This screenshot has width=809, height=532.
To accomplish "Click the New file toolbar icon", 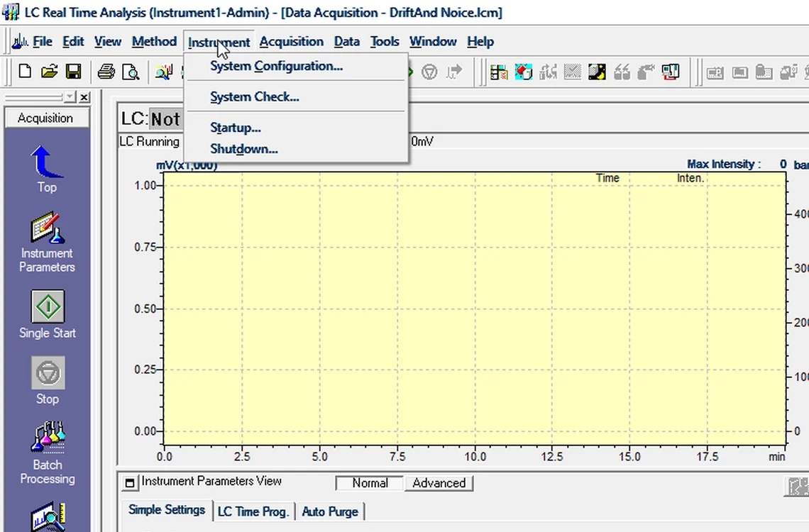I will 24,72.
